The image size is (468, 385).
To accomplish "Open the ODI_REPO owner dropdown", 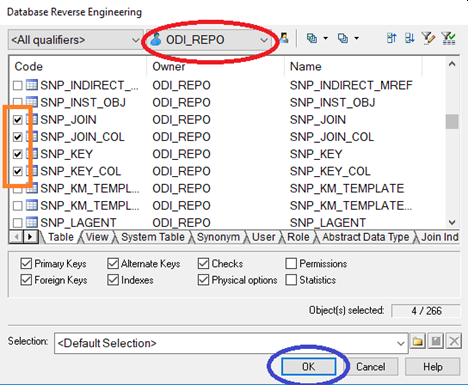I will coord(208,40).
